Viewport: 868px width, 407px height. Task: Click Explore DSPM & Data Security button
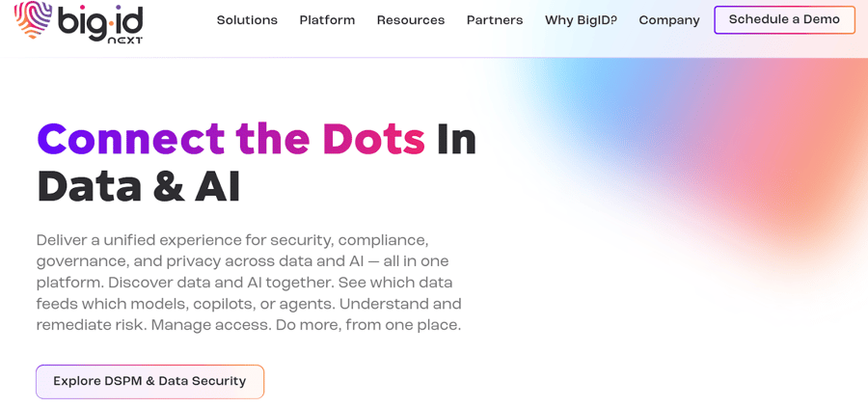coord(149,381)
